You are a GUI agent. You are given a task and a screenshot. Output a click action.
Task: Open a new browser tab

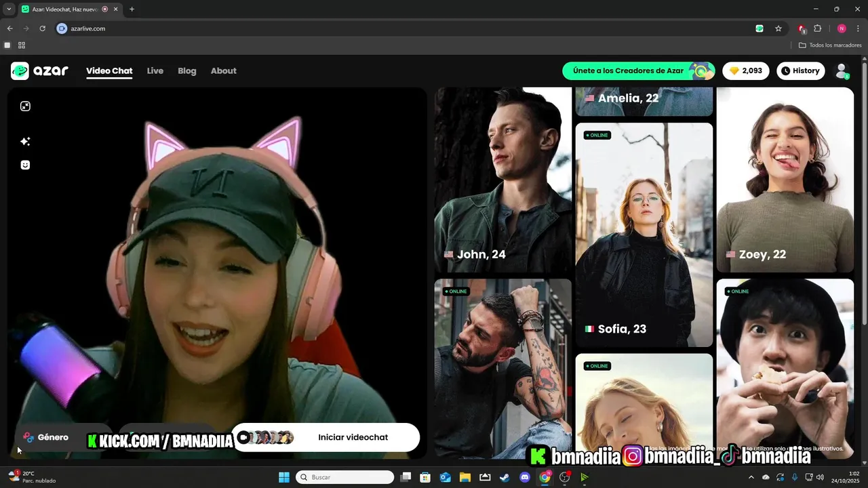[x=132, y=9]
